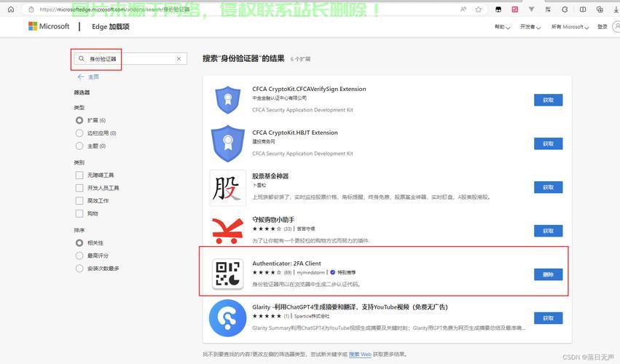
Task: Click the search input field
Action: [x=130, y=58]
